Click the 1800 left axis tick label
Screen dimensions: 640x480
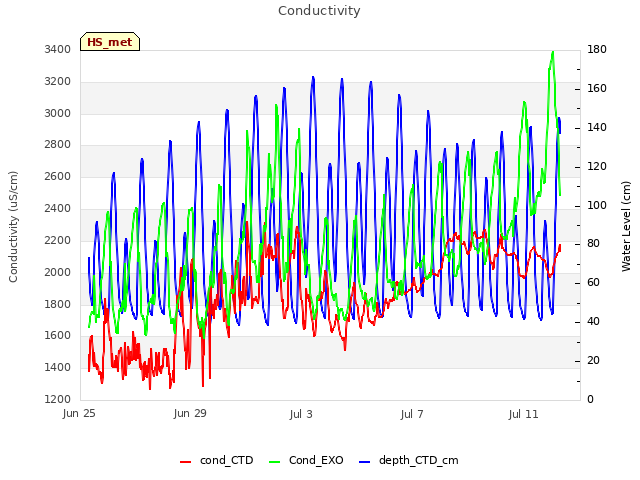pos(58,304)
